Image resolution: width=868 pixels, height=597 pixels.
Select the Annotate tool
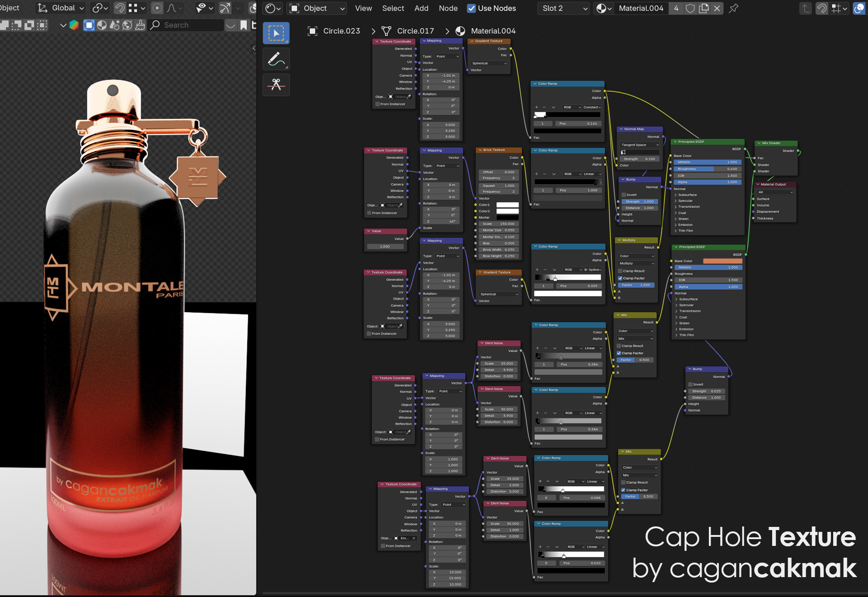[x=276, y=59]
